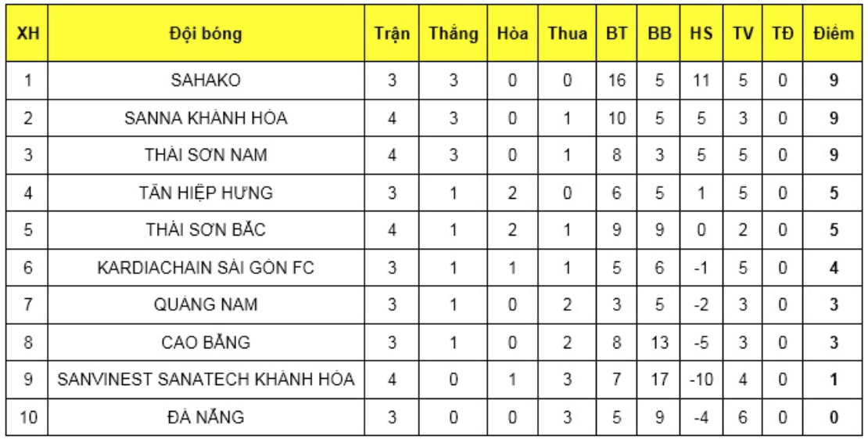
Task: Click the Điểm column header
Action: [x=834, y=35]
